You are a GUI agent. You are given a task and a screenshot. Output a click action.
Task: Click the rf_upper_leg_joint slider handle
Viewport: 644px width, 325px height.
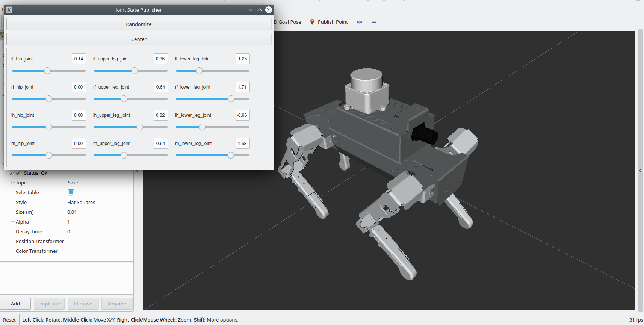tap(124, 99)
